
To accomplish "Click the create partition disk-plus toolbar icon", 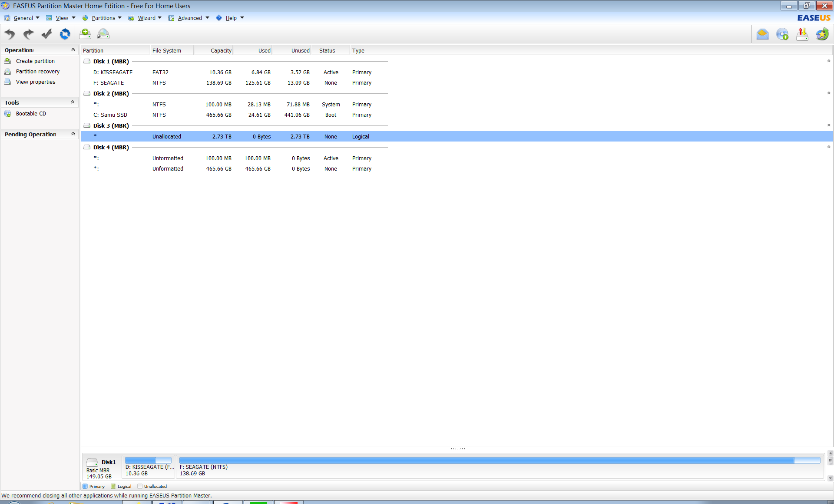I will [x=85, y=34].
